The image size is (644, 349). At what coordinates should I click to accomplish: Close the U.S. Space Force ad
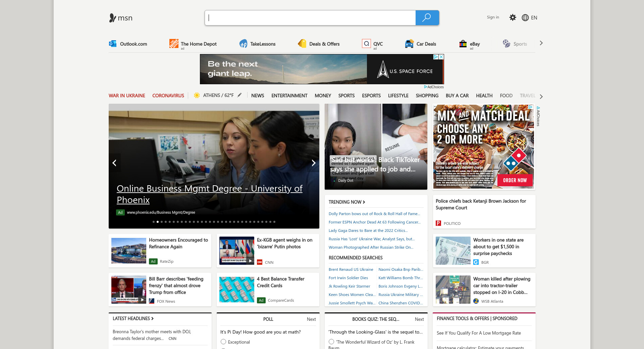[441, 57]
